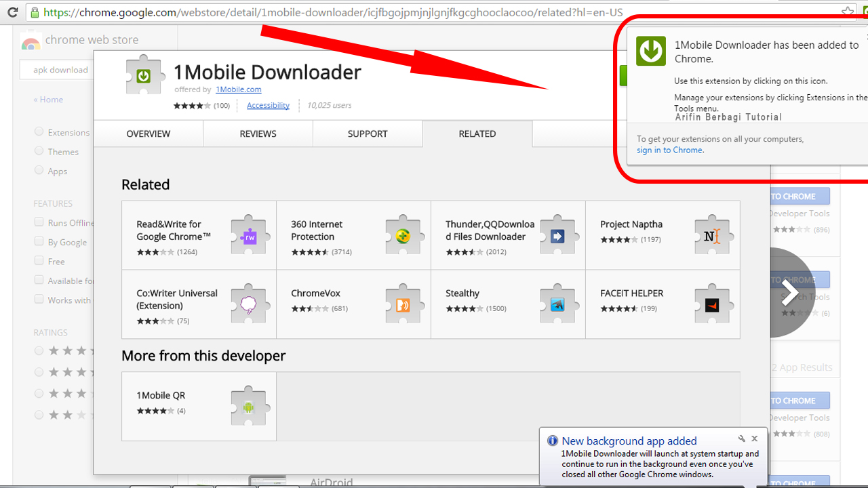Click the info icon in background app notification
Viewport: 868px width, 488px height.
pyautogui.click(x=552, y=441)
